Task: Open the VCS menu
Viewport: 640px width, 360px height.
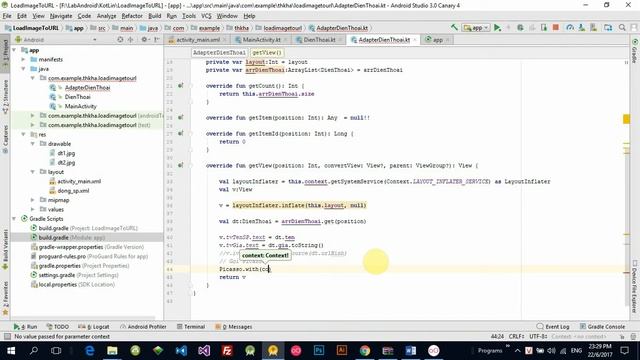Action: [206, 16]
